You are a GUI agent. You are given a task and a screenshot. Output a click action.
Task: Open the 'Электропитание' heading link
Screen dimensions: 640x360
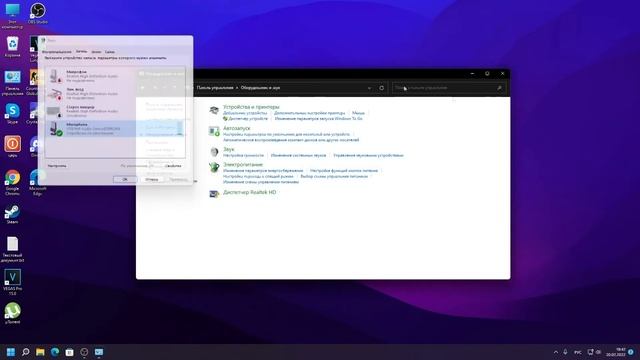click(243, 164)
